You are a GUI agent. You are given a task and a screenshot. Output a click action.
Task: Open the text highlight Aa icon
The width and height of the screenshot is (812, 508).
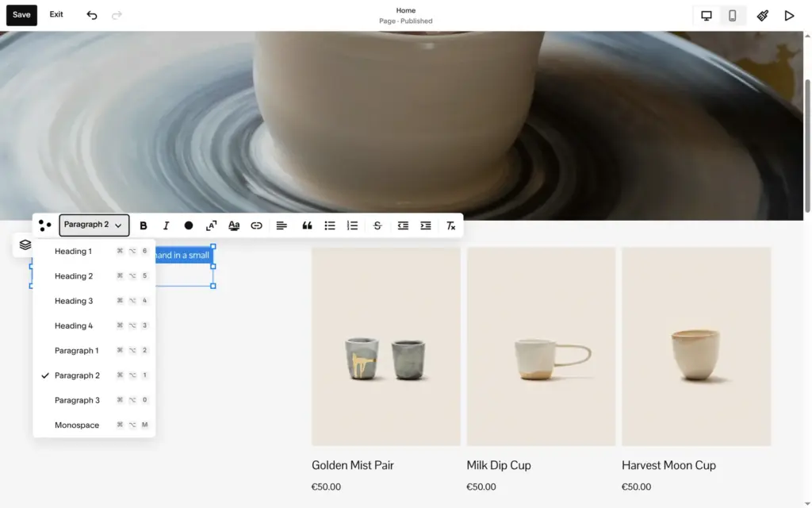(234, 225)
